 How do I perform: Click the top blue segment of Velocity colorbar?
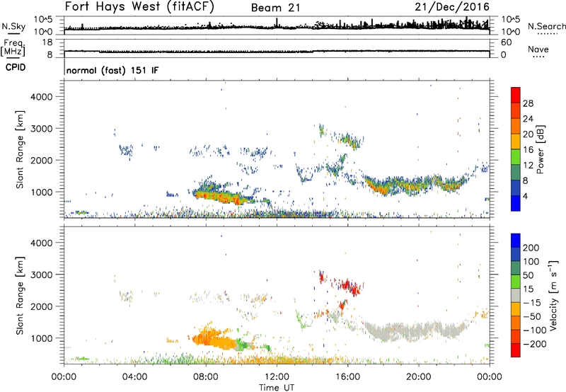point(516,241)
